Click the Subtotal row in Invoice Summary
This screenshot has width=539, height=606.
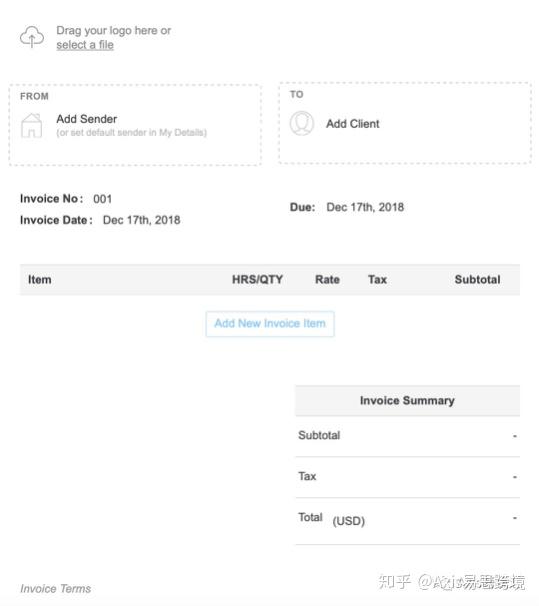coord(408,436)
